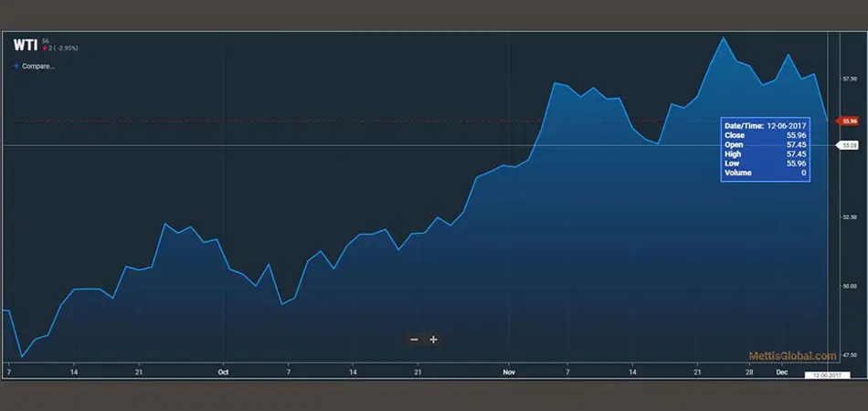Click the WTI symbol title

25,45
